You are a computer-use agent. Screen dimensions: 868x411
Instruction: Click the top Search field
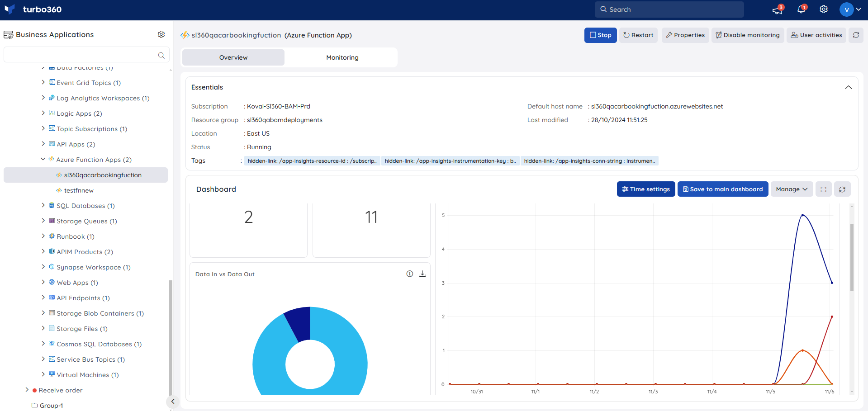[x=669, y=9]
